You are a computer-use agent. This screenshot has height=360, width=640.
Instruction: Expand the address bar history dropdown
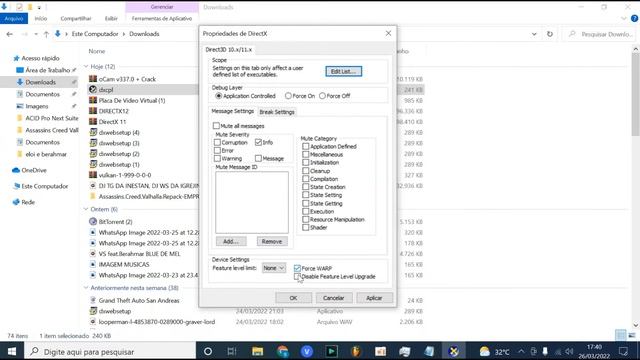(534, 34)
